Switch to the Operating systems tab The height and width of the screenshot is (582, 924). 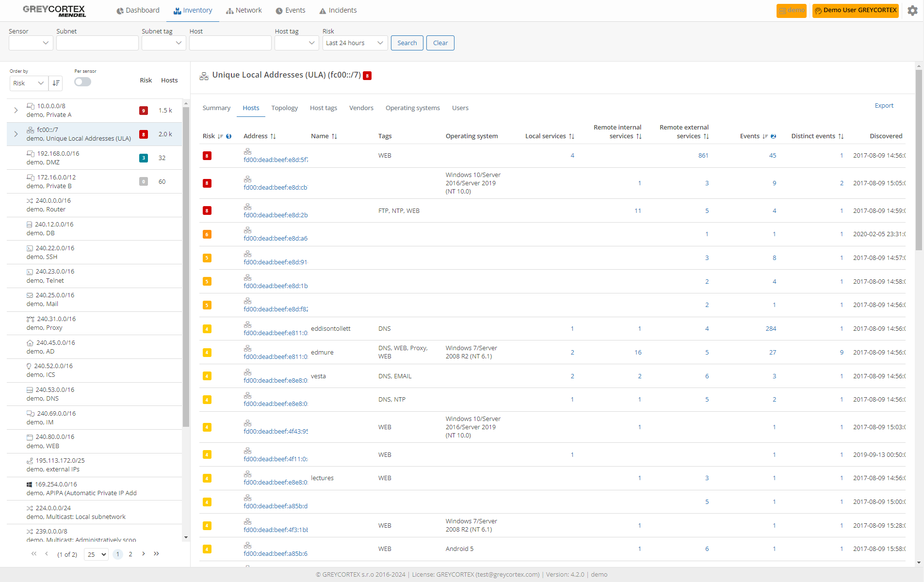(412, 108)
